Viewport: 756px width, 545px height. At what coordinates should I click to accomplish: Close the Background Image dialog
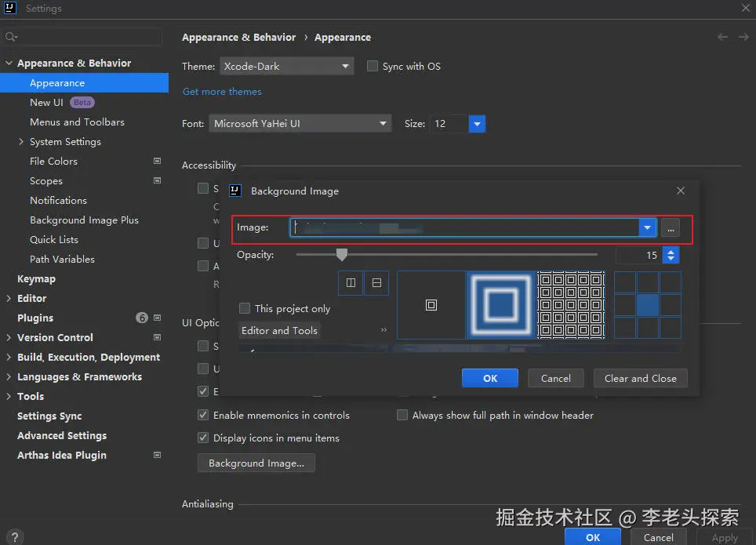tap(680, 191)
